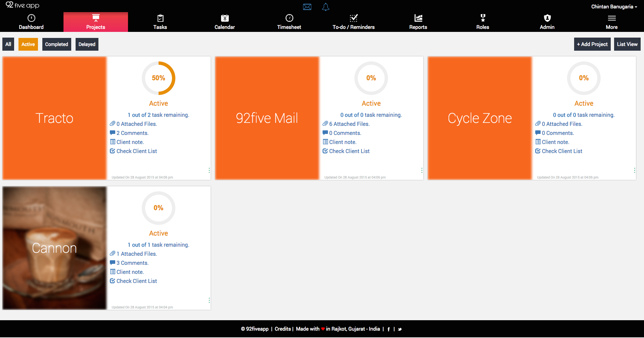The width and height of the screenshot is (644, 338).
Task: Click '1 out of 2 task remaining' in Tracto
Action: pyautogui.click(x=159, y=115)
